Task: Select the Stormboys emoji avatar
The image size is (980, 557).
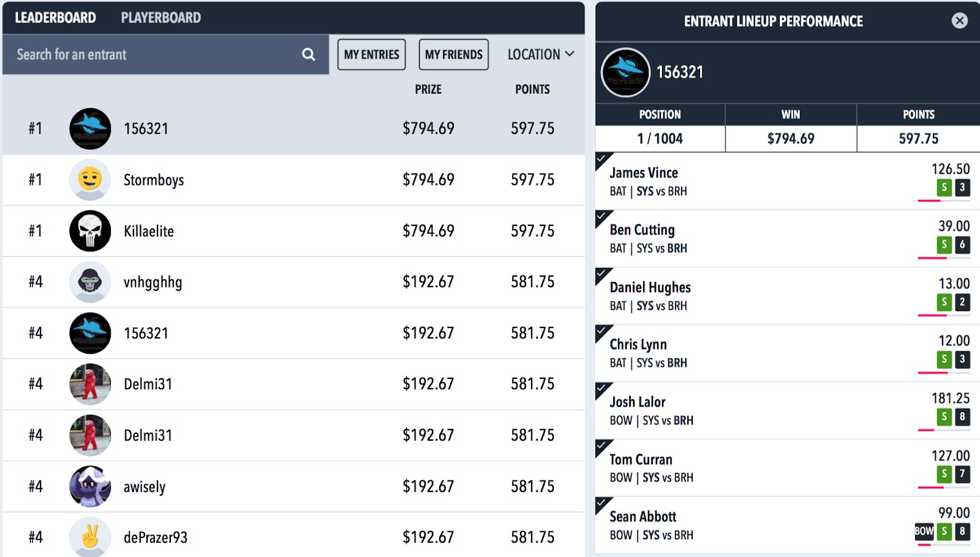Action: (90, 180)
